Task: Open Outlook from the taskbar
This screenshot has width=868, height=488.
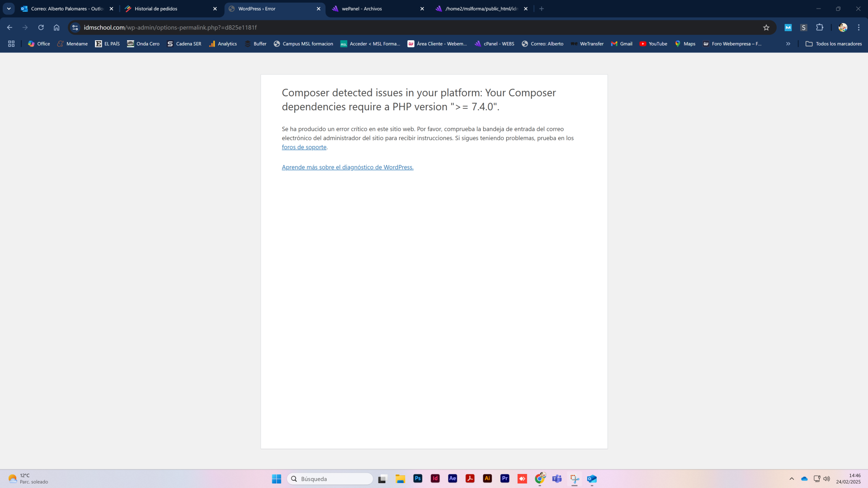Action: 592,479
